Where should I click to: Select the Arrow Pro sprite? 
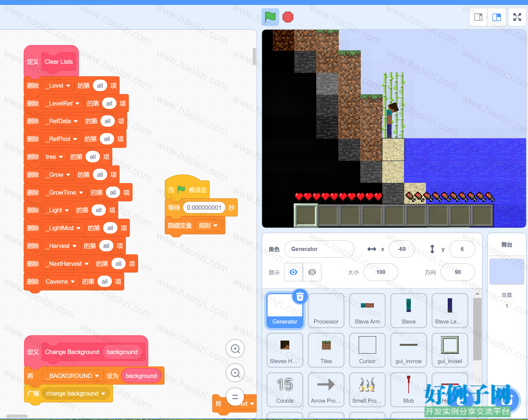tap(326, 390)
